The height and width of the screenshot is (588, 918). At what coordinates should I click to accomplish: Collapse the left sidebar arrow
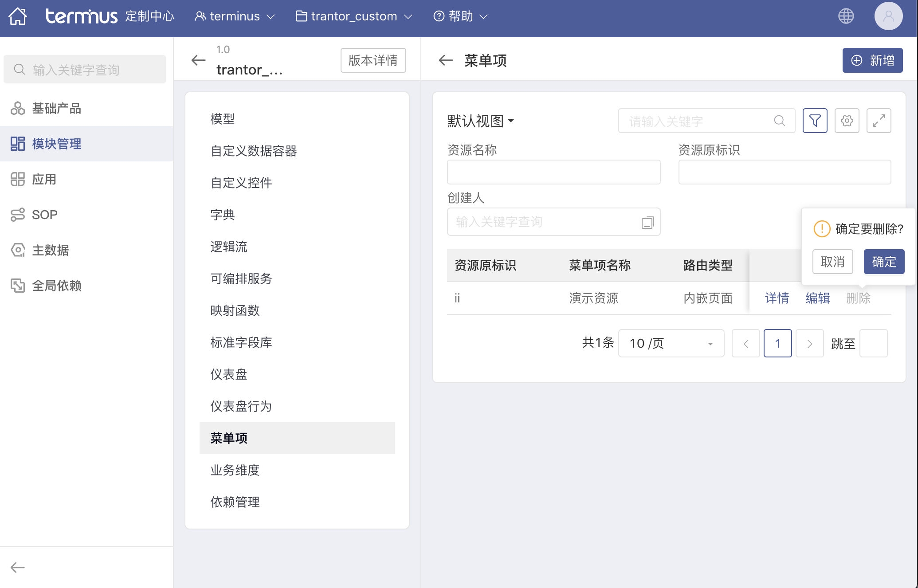(x=18, y=567)
